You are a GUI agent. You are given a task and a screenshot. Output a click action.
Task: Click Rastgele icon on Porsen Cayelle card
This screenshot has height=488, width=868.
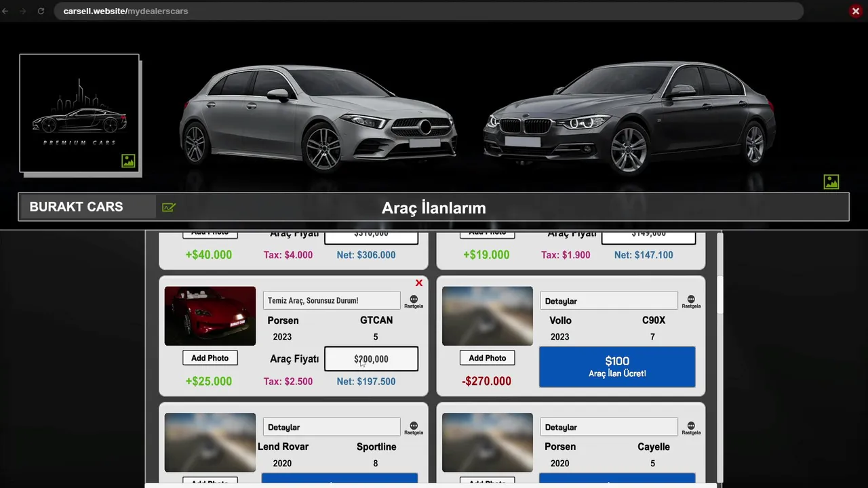691,428
